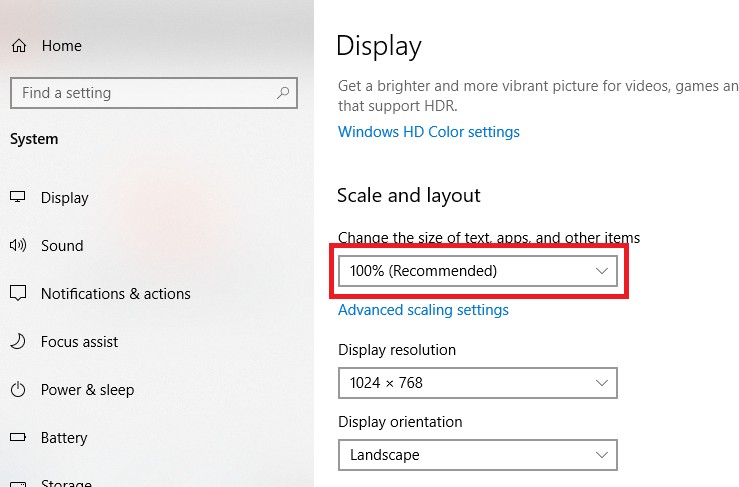Screen dimensions: 739x487
Task: Open Notifications & actions section
Action: (116, 294)
